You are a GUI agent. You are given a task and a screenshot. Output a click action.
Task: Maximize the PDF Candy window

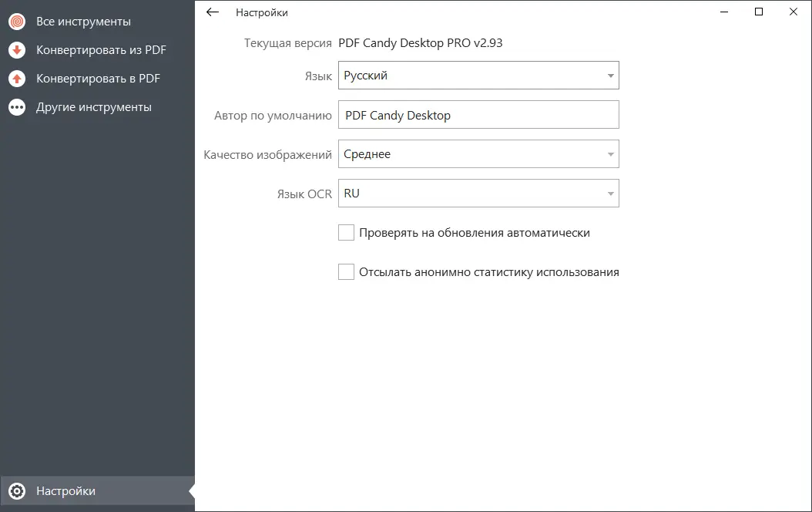(759, 12)
